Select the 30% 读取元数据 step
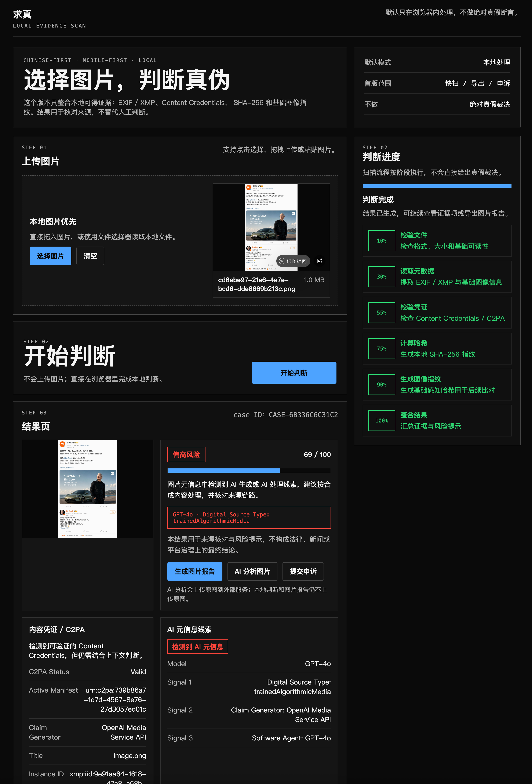 [437, 277]
